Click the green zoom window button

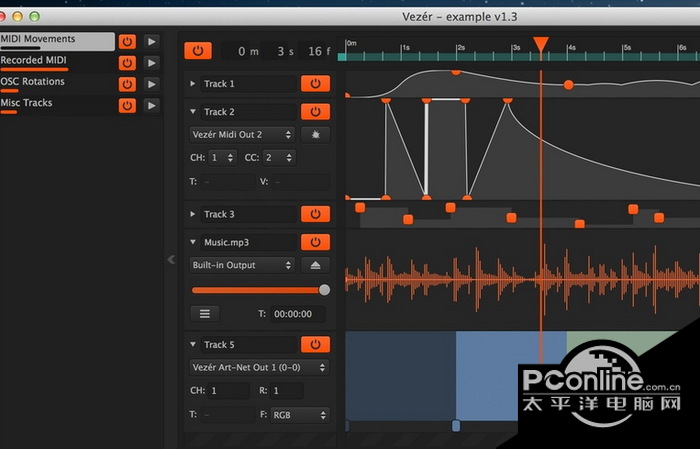[x=34, y=17]
